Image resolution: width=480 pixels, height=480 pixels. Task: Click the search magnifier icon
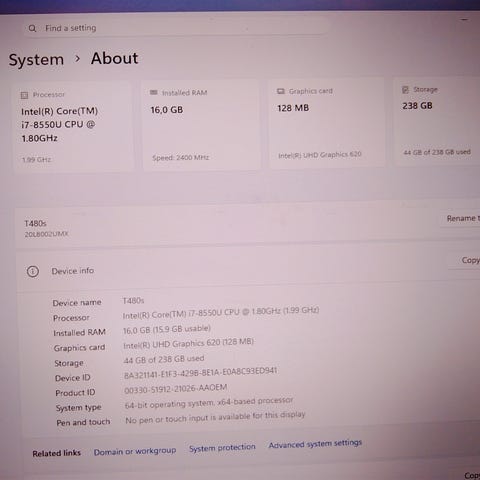[x=32, y=28]
